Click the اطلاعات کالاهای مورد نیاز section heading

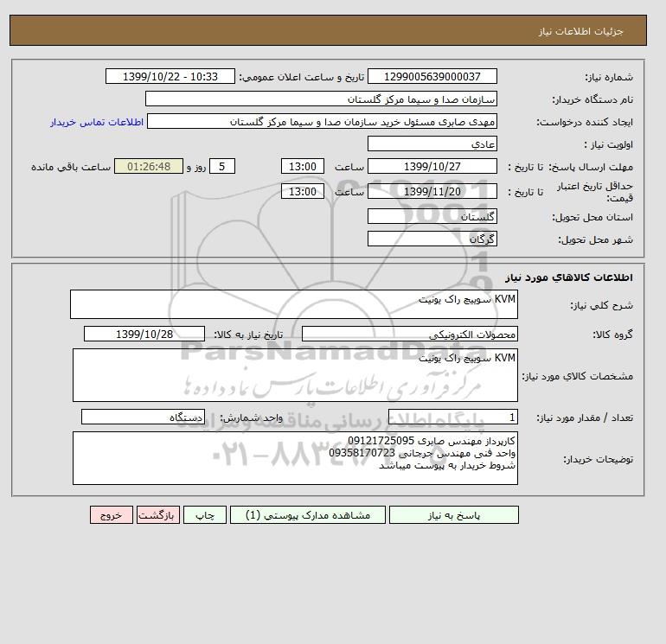569,277
